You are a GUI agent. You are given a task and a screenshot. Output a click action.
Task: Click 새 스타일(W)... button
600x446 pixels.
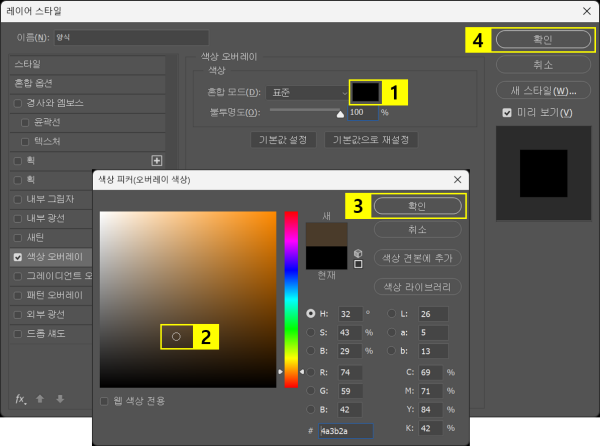pyautogui.click(x=543, y=91)
